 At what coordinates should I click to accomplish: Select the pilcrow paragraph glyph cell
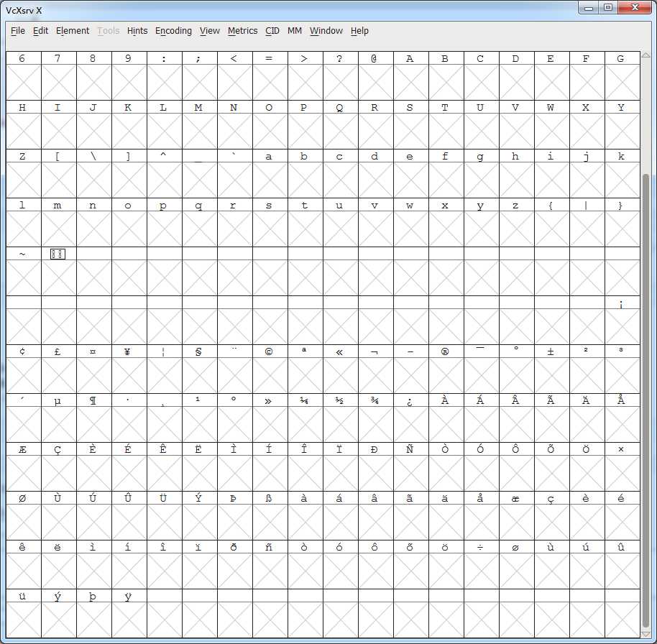94,418
